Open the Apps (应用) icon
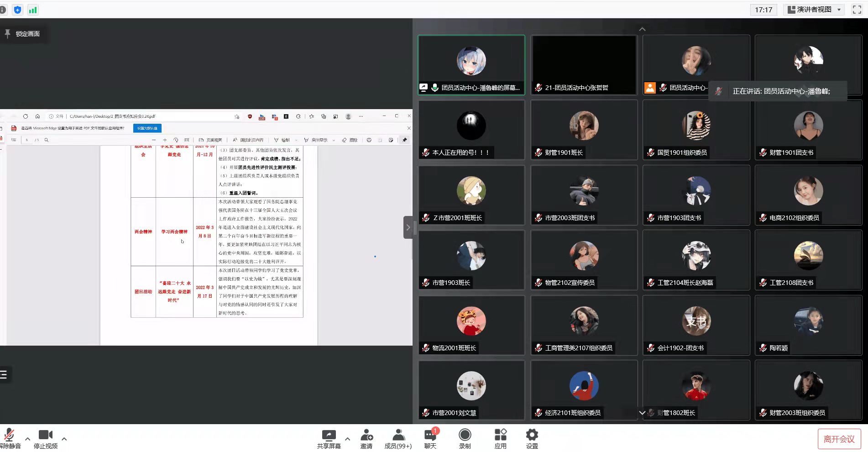The image size is (868, 452). click(x=500, y=435)
